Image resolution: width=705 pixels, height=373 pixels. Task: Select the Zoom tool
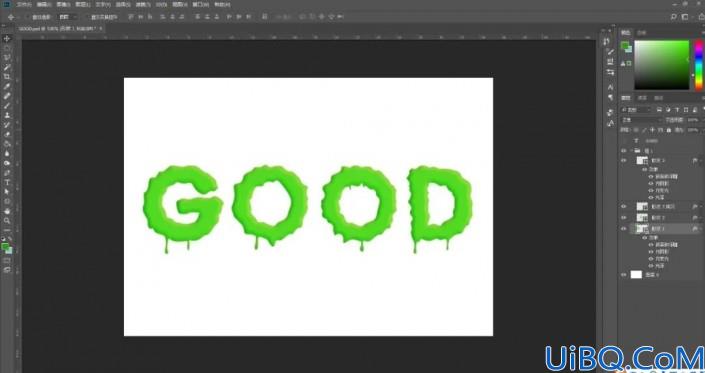point(7,221)
